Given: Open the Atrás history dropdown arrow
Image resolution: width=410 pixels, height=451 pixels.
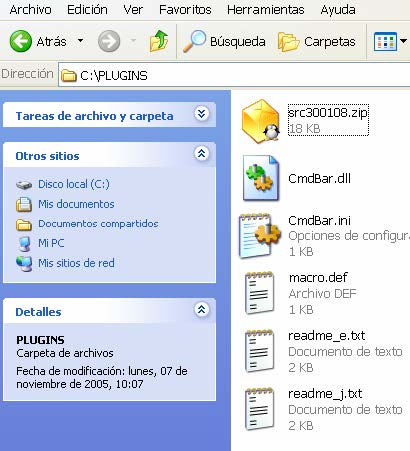Looking at the screenshot, I should click(x=80, y=41).
